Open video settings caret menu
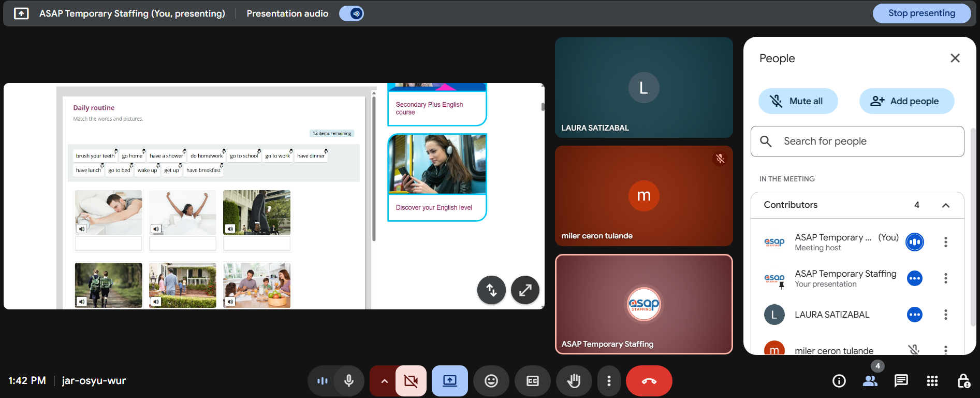Screen dimensions: 980x398 [384, 381]
